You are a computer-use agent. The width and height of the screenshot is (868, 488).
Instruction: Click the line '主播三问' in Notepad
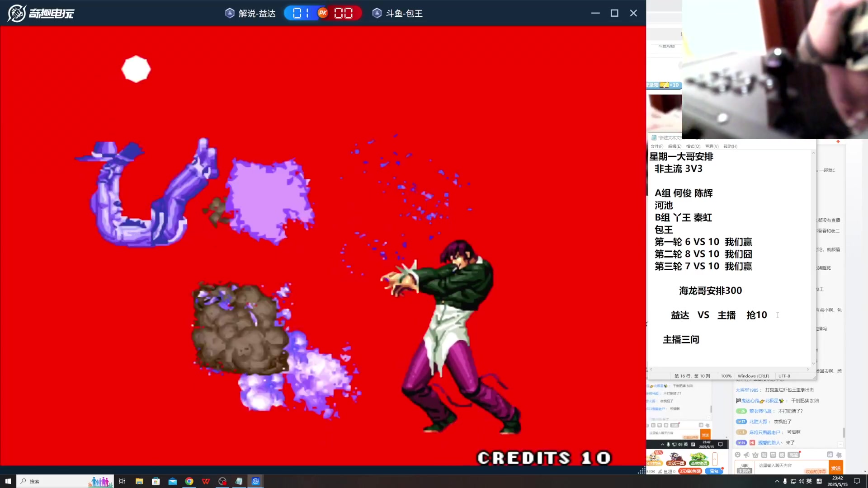pyautogui.click(x=681, y=339)
